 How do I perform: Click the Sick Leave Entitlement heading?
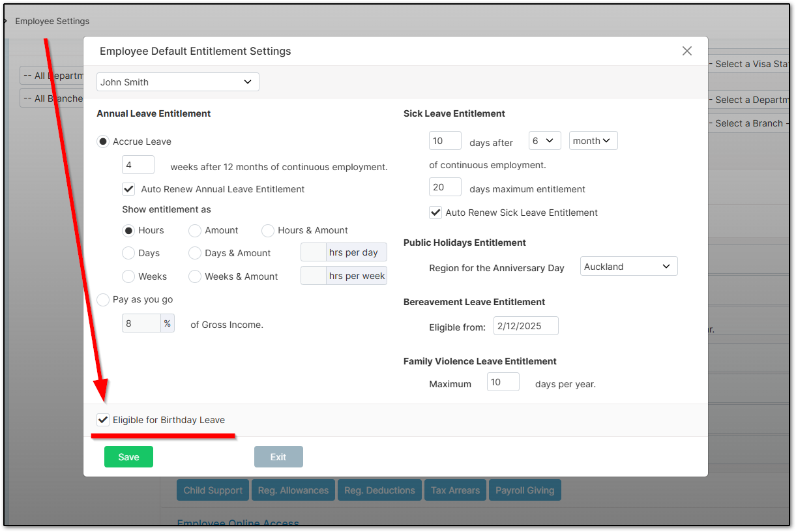454,113
